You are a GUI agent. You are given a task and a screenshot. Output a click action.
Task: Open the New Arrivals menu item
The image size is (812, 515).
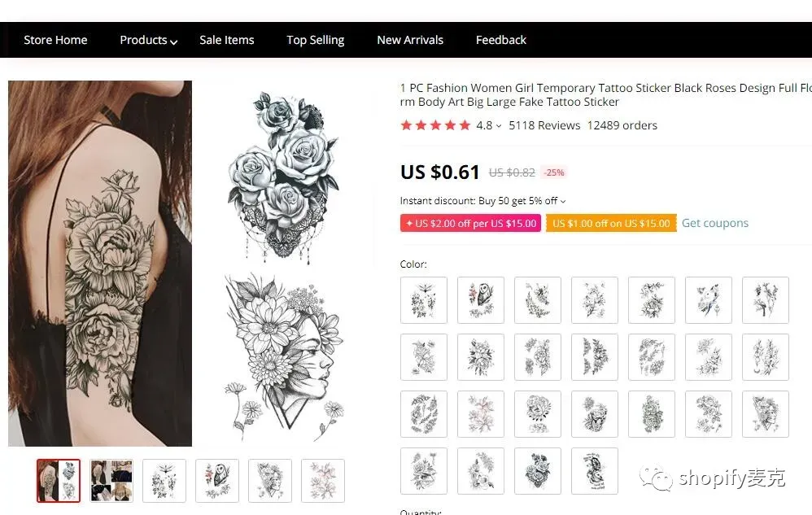point(410,40)
